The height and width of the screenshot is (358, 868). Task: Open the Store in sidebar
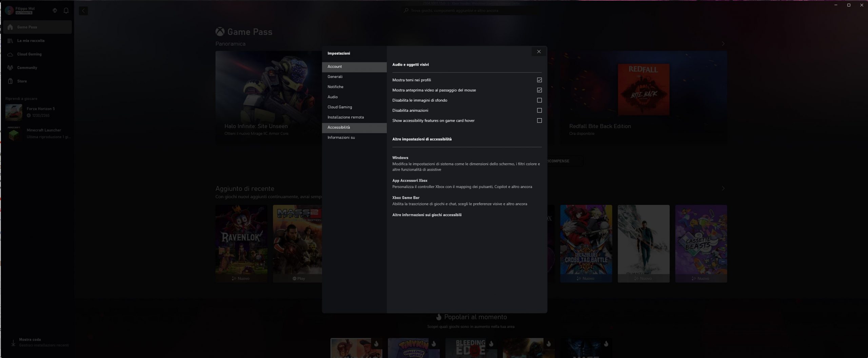point(38,81)
